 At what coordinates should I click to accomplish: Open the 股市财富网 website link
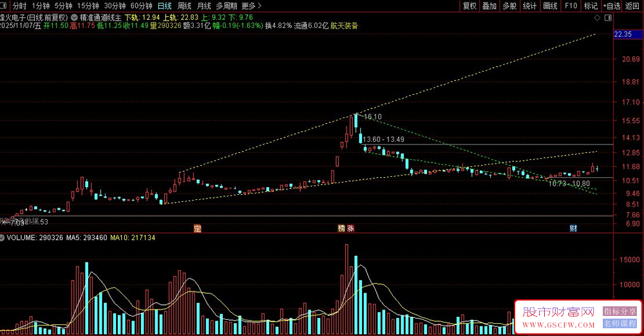(x=558, y=312)
